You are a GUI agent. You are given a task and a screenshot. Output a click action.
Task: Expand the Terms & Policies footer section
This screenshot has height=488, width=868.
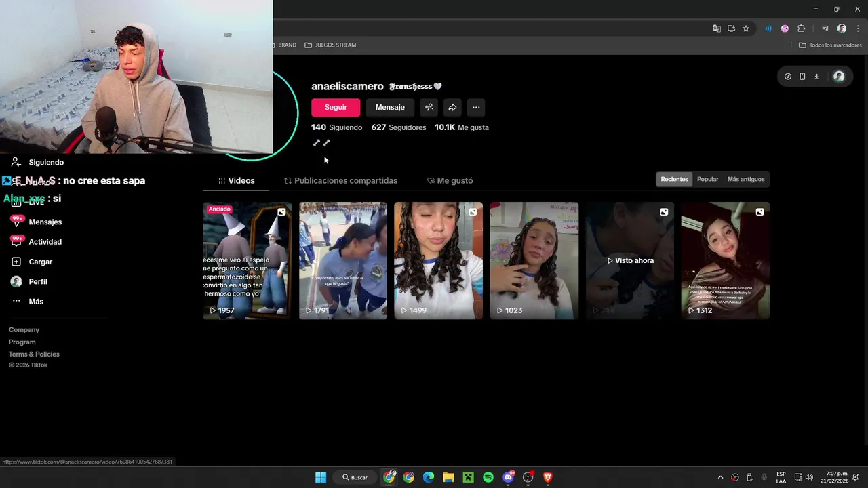tap(34, 354)
